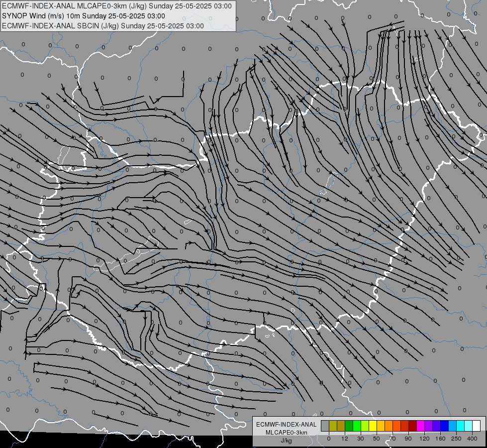Select the 90 tick label on legend scale
Viewport: 487px width, 448px height.
click(408, 439)
